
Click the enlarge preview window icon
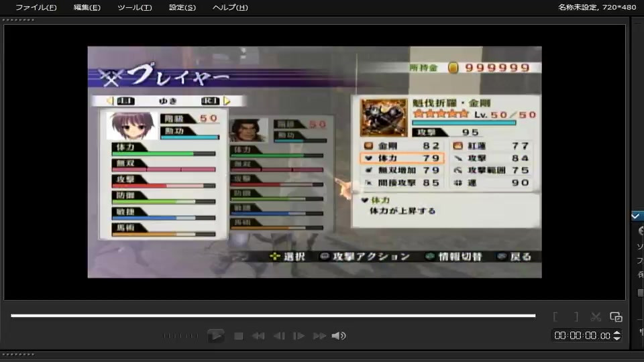pyautogui.click(x=616, y=317)
